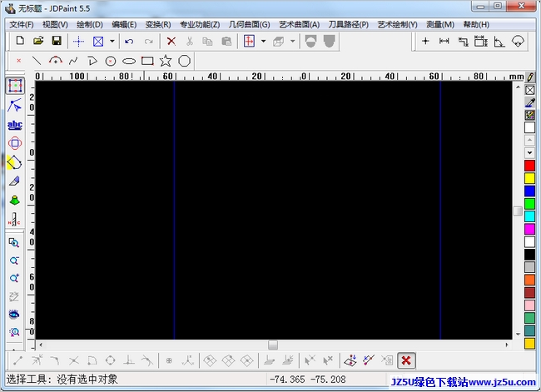The width and height of the screenshot is (541, 392).
Task: Click the angle measurement icon
Action: coord(499,42)
